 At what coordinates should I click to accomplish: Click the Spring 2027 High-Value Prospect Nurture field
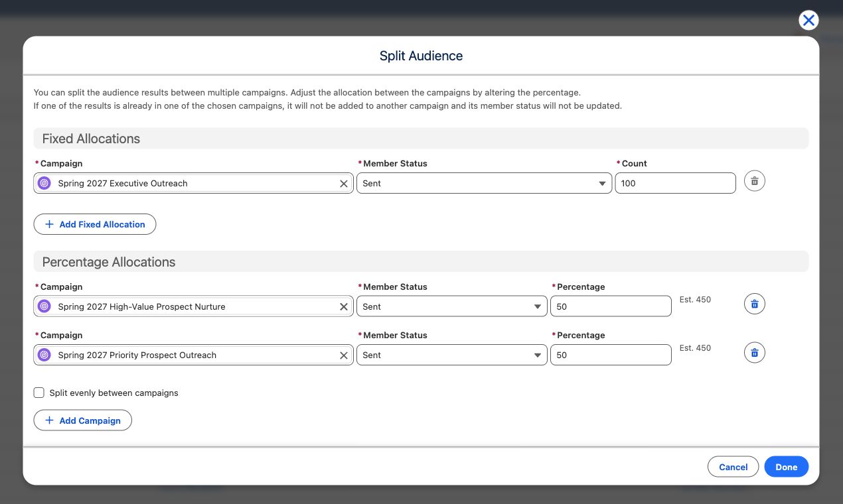point(193,306)
